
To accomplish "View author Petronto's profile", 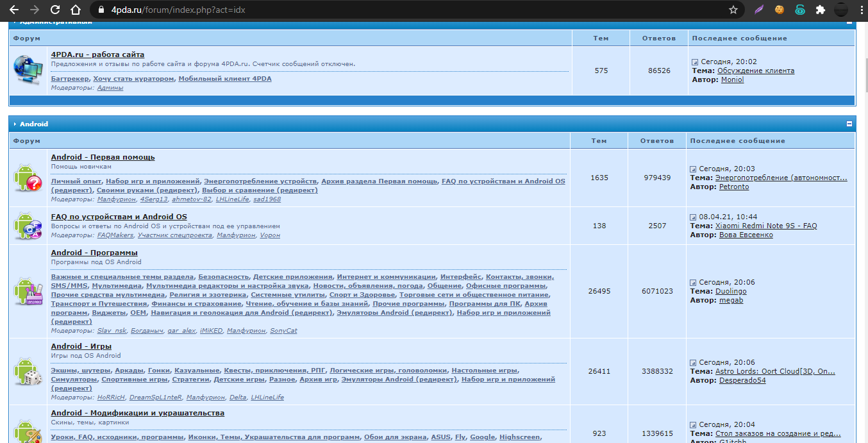I will (x=733, y=187).
